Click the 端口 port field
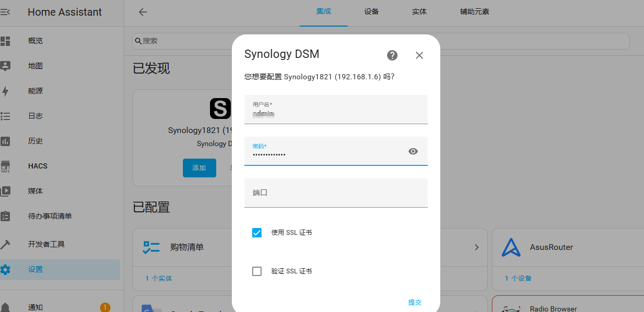This screenshot has height=312, width=644. tap(336, 193)
